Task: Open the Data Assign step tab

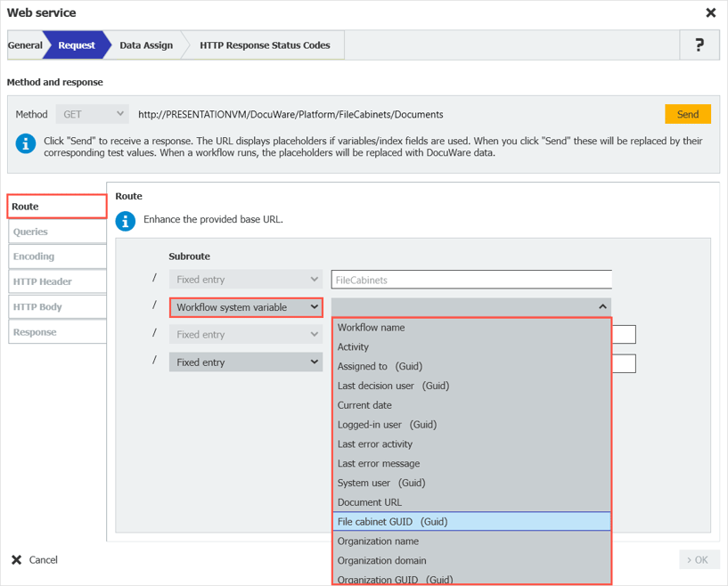Action: (x=146, y=45)
